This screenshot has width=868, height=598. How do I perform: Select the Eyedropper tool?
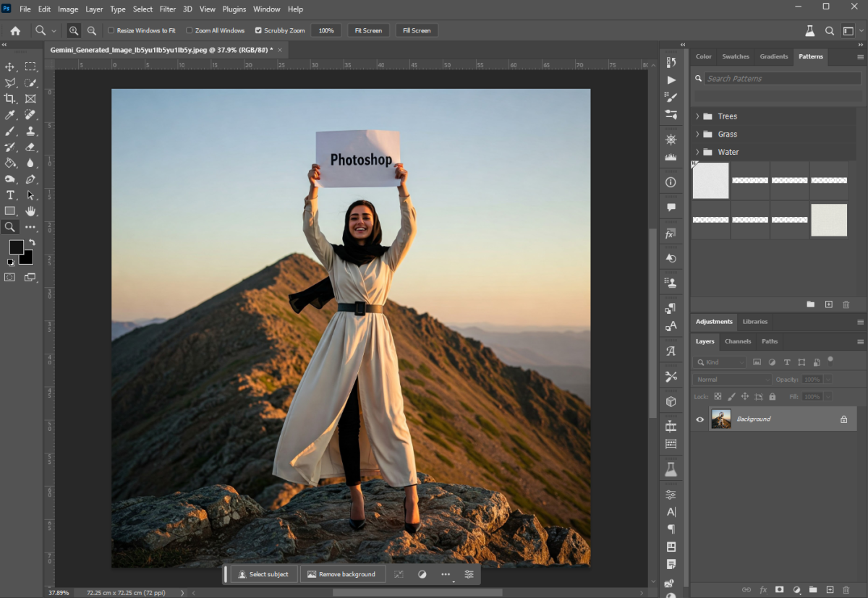(x=10, y=114)
